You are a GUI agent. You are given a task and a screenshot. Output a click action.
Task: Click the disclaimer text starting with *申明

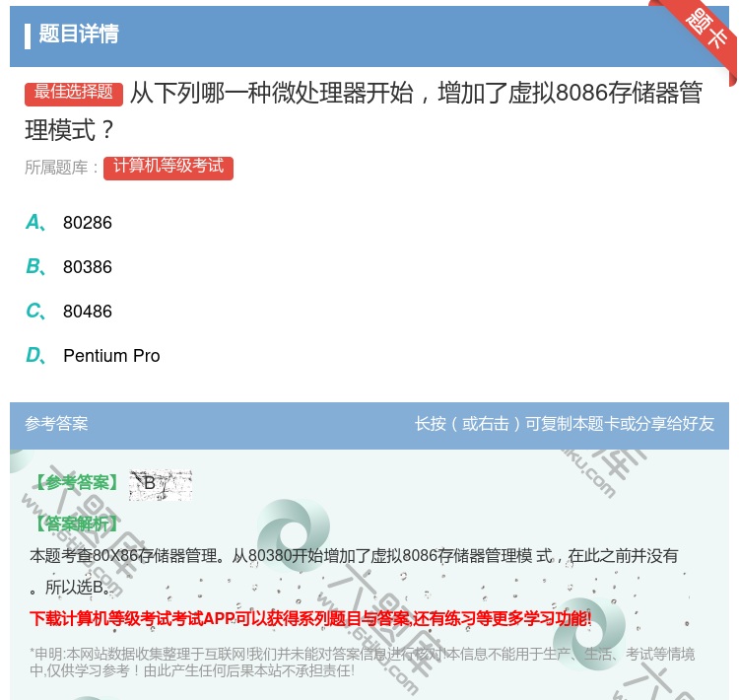coord(362,663)
